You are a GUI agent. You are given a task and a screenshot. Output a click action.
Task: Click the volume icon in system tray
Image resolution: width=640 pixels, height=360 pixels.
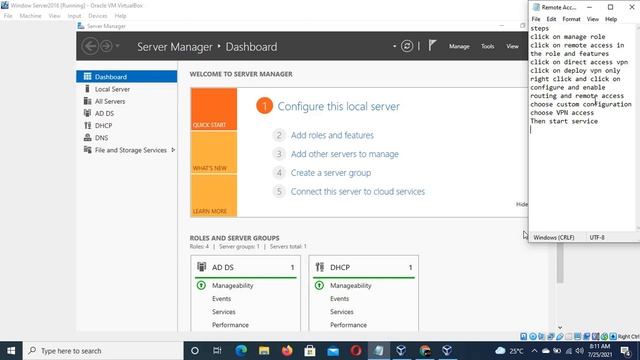coord(580,351)
